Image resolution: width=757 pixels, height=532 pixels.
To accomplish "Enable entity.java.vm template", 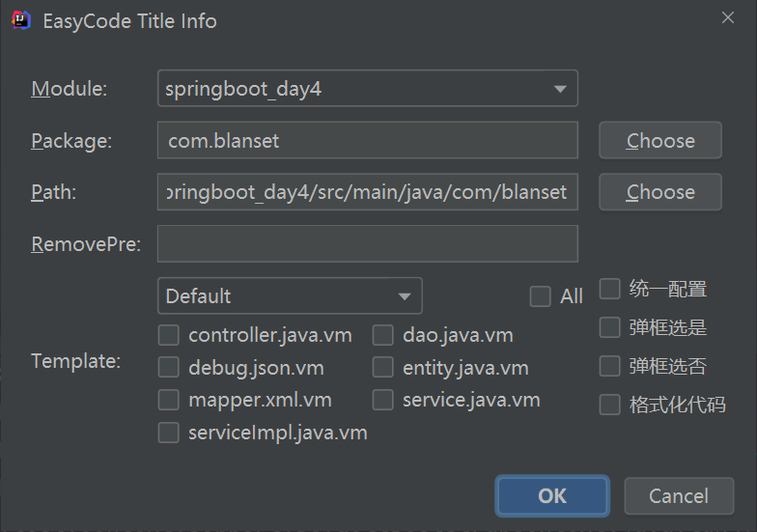I will (x=383, y=368).
